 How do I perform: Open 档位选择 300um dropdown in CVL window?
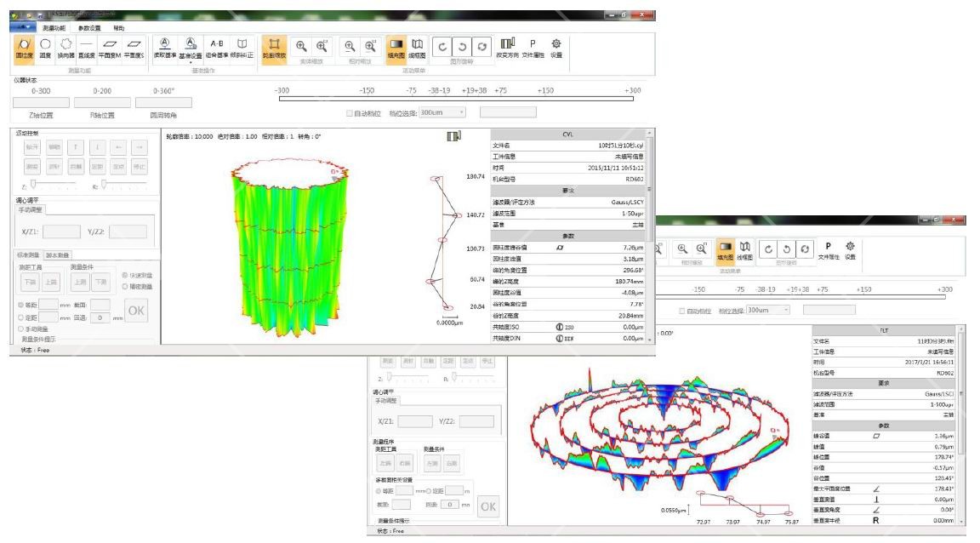(x=442, y=112)
